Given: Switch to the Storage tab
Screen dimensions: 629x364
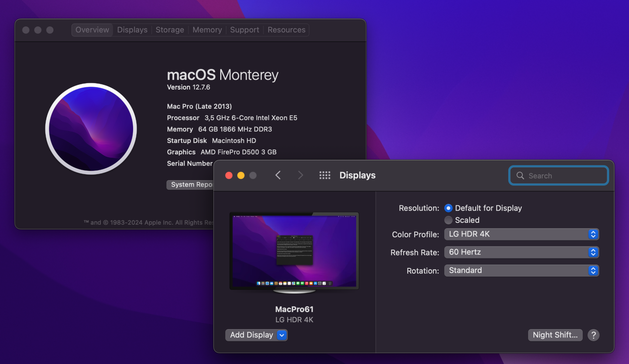Looking at the screenshot, I should (x=170, y=30).
